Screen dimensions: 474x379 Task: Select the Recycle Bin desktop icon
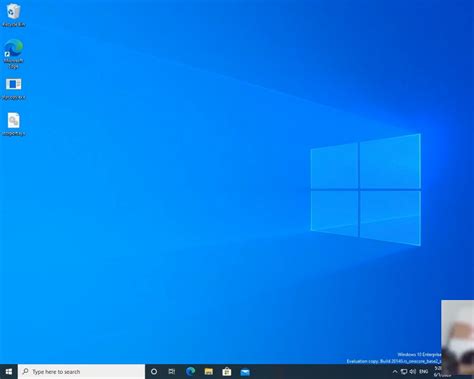tap(13, 15)
